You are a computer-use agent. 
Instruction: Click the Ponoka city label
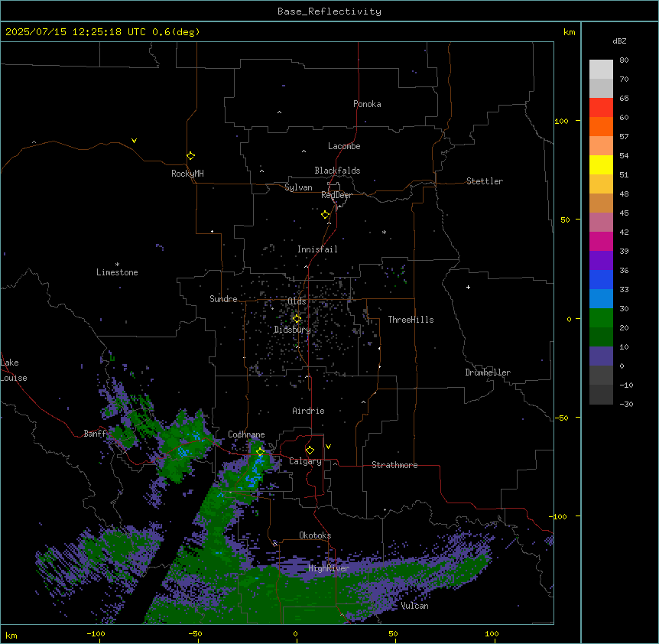pyautogui.click(x=367, y=104)
